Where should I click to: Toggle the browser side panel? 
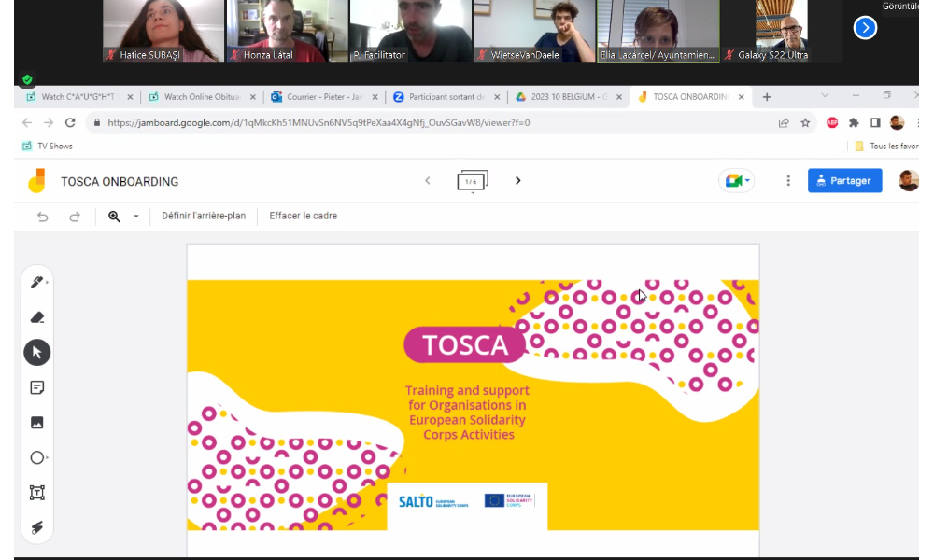click(x=875, y=122)
